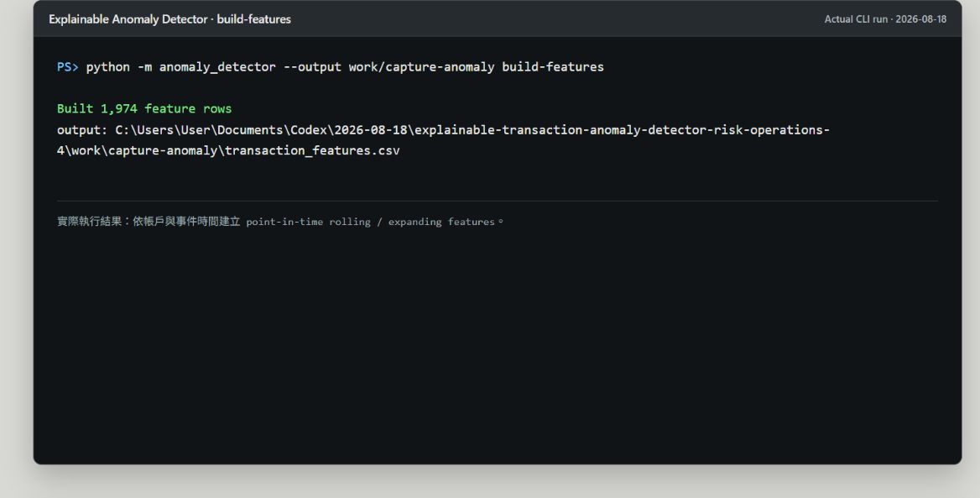
Task: Click the 'Actual CLI run · 2026-08-18' label
Action: [885, 19]
